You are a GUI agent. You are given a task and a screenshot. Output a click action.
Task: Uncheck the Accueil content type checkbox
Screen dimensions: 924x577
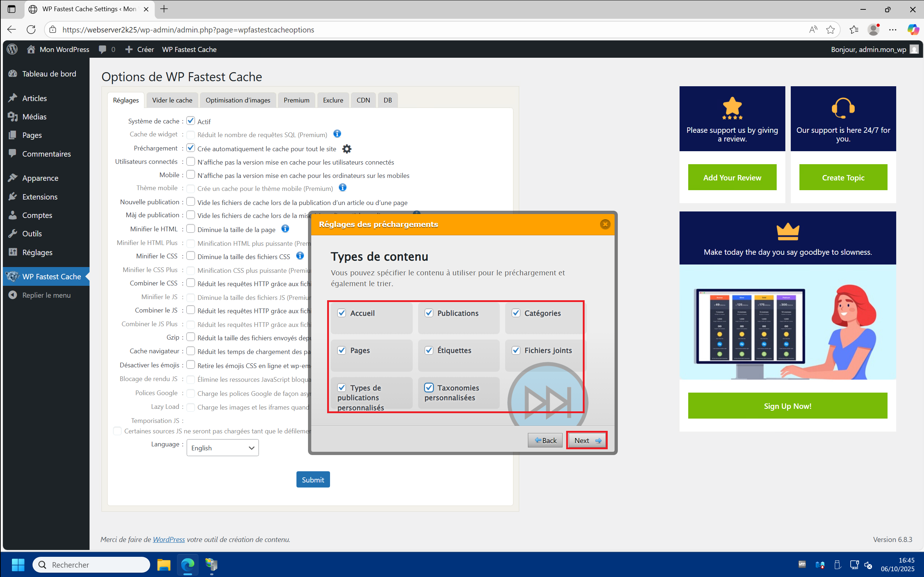coord(342,313)
